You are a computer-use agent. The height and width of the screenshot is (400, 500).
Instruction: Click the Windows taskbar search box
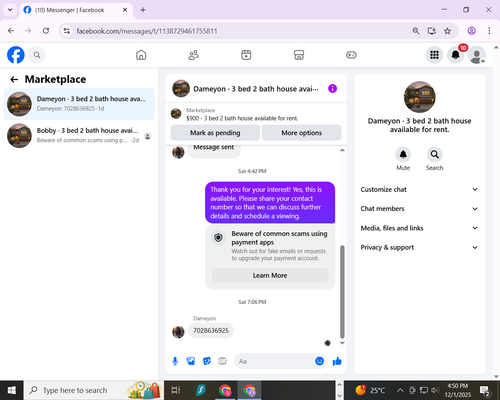(x=93, y=390)
